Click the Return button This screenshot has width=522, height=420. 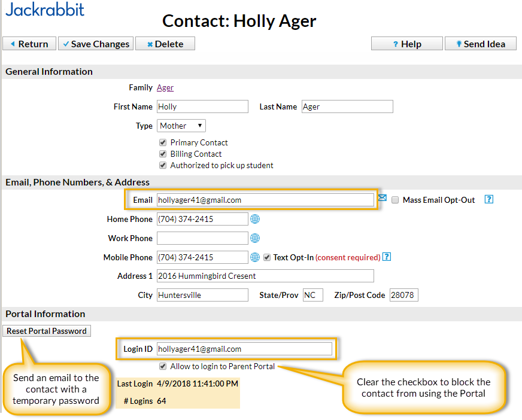coord(29,44)
